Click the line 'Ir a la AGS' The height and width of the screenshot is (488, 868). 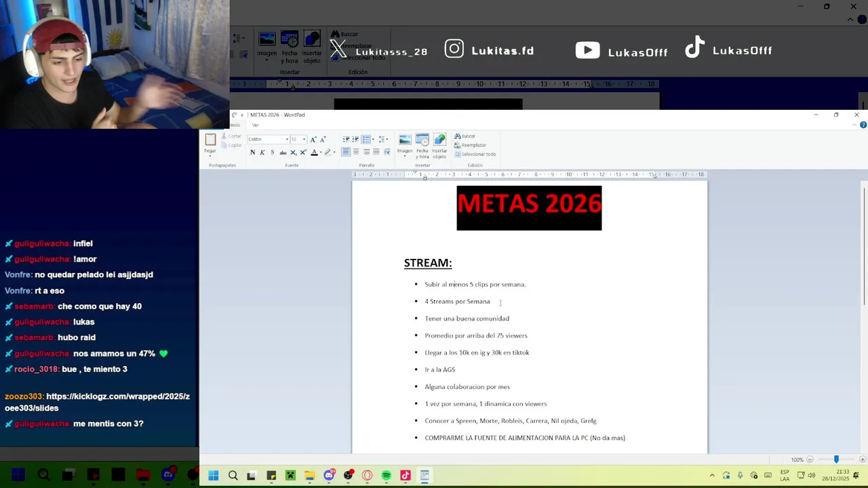439,370
